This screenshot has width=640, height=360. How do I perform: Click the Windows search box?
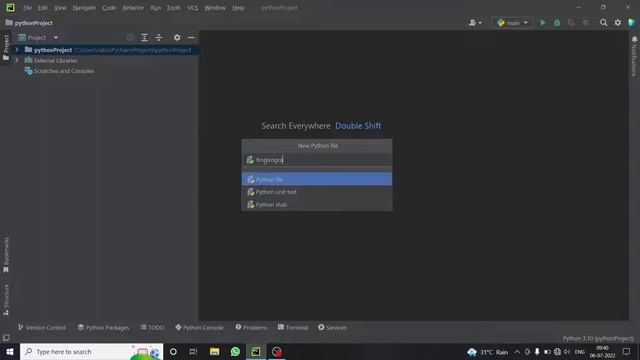[x=91, y=351]
